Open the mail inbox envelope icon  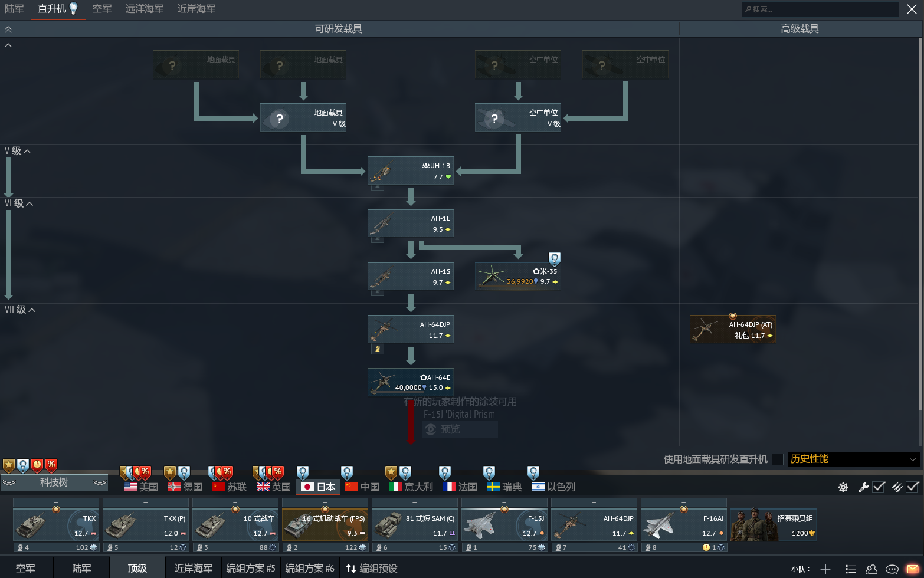(x=912, y=569)
